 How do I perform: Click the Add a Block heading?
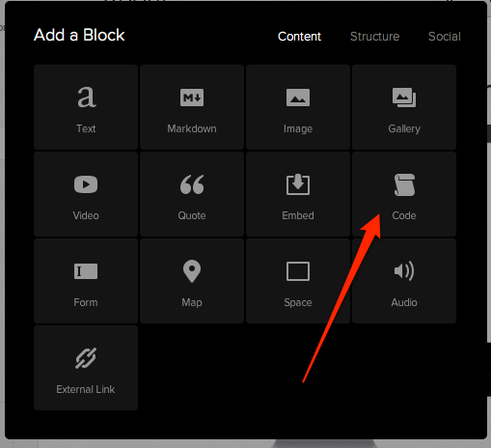pos(79,35)
